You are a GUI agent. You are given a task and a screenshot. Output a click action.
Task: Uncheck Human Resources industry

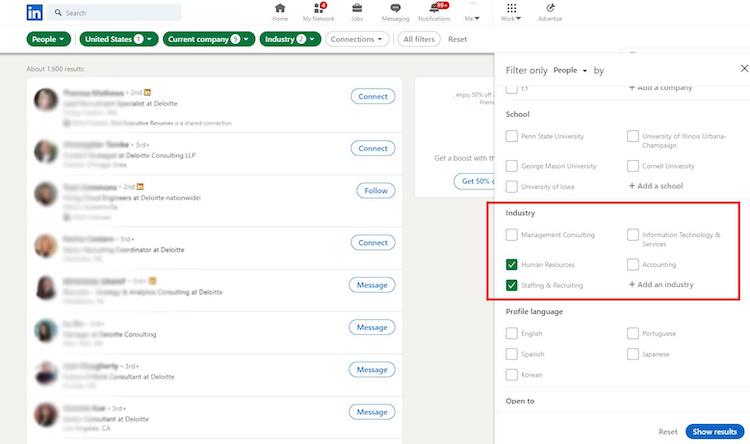(x=511, y=265)
